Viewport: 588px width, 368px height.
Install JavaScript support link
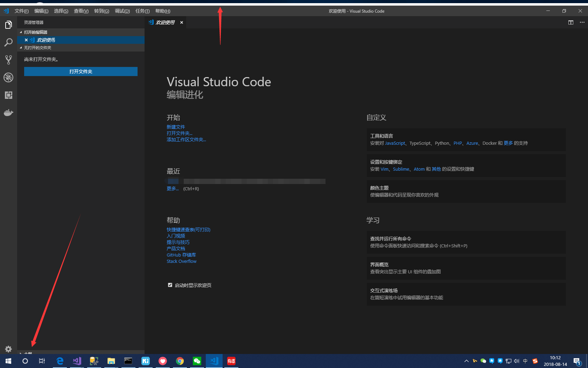tap(395, 143)
